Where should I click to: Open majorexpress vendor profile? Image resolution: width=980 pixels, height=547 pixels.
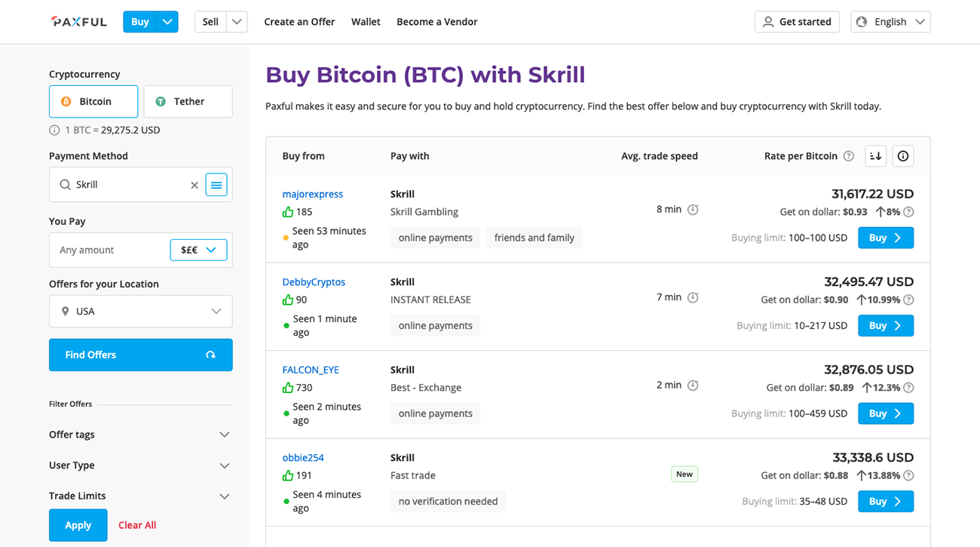point(313,194)
